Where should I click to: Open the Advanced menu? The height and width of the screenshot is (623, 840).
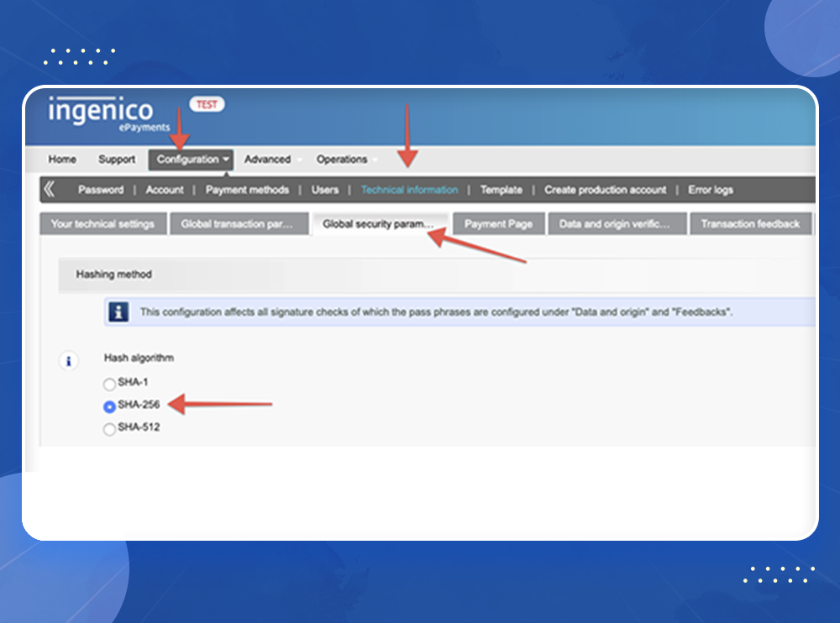tap(267, 160)
